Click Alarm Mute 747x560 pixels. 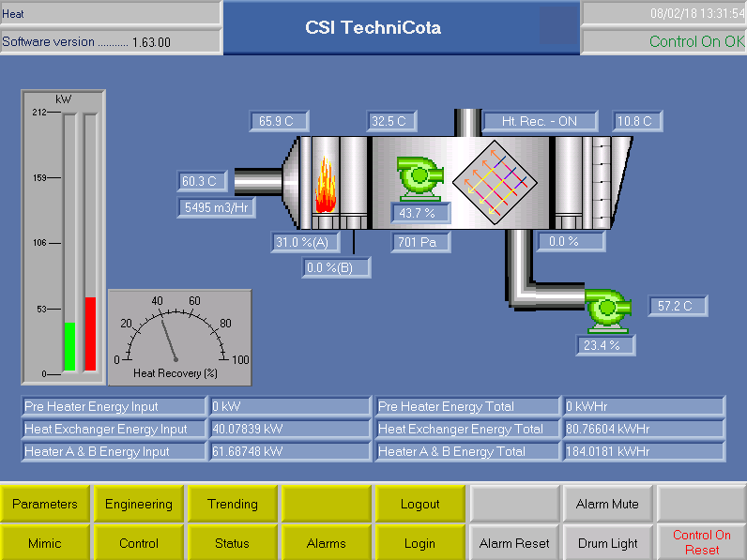(x=607, y=504)
